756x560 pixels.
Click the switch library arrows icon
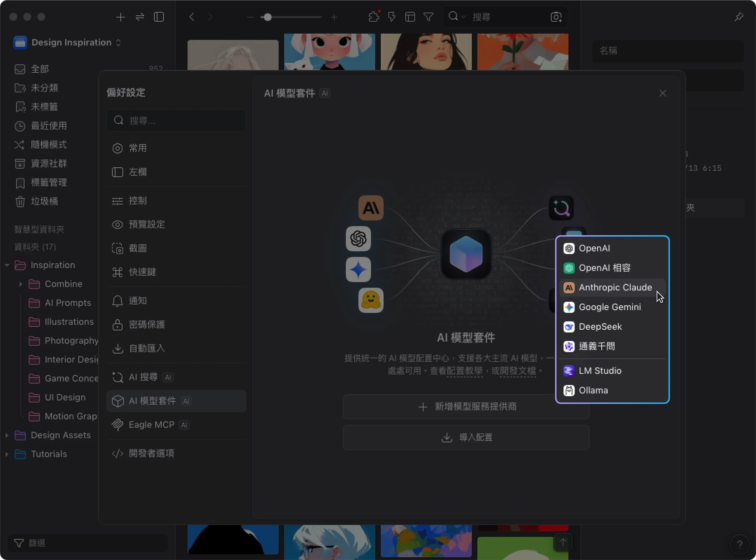point(140,17)
